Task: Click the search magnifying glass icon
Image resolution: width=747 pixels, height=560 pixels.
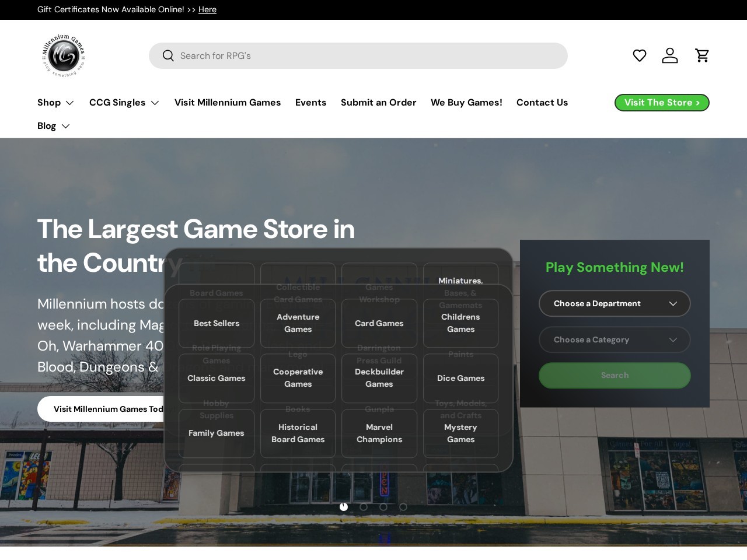Action: [168, 55]
